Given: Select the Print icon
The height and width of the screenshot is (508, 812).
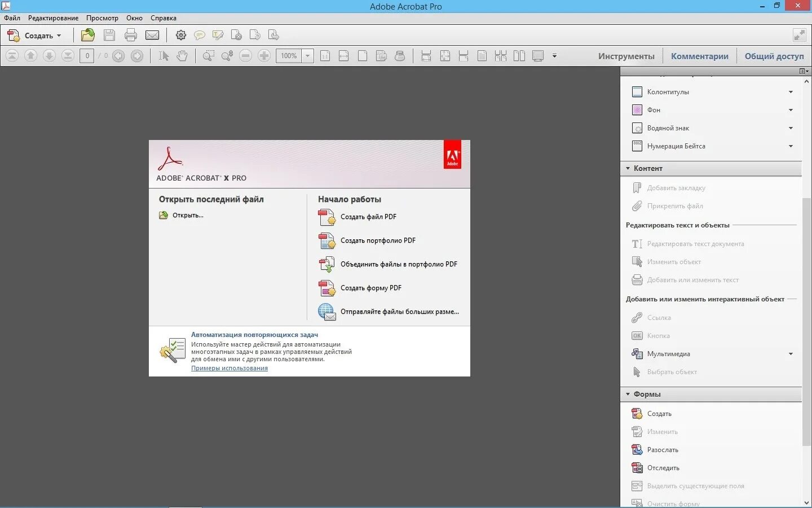Looking at the screenshot, I should tap(130, 35).
